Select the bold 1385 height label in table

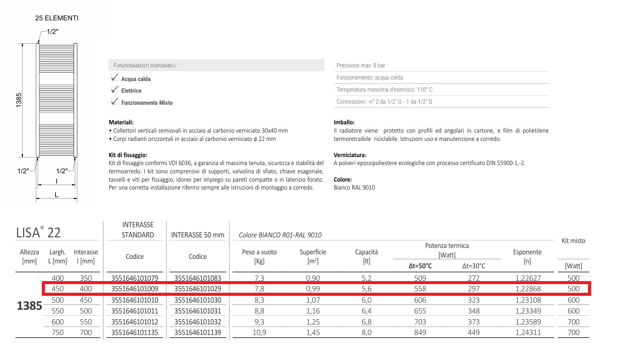pos(29,306)
